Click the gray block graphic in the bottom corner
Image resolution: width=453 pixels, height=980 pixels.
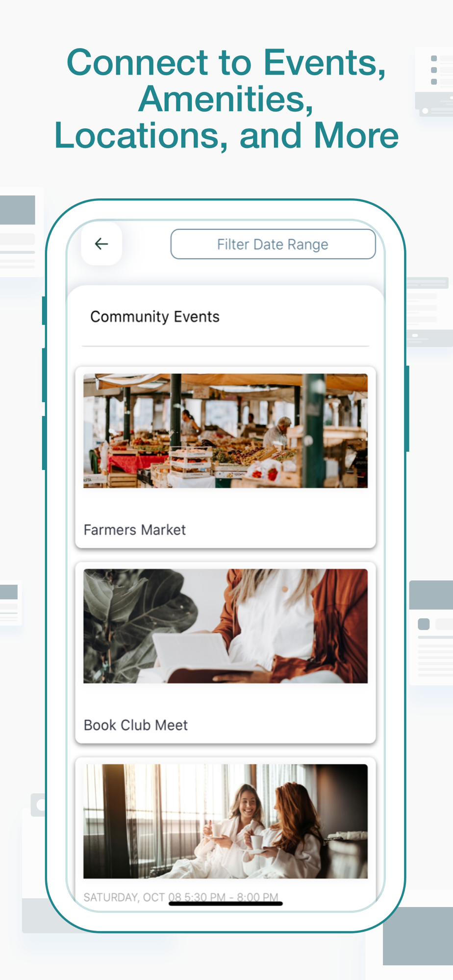(418, 936)
